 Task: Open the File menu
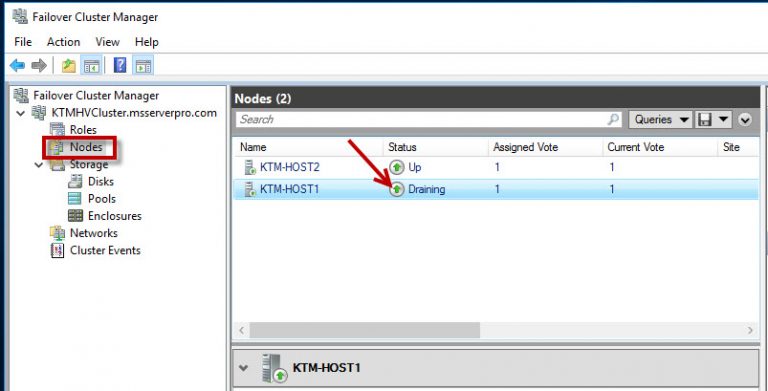[x=23, y=42]
